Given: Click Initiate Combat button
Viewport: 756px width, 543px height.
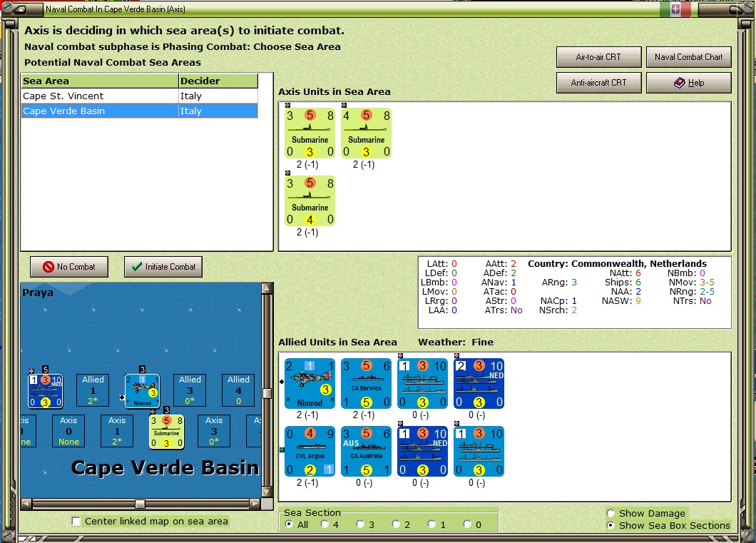Looking at the screenshot, I should (x=163, y=267).
